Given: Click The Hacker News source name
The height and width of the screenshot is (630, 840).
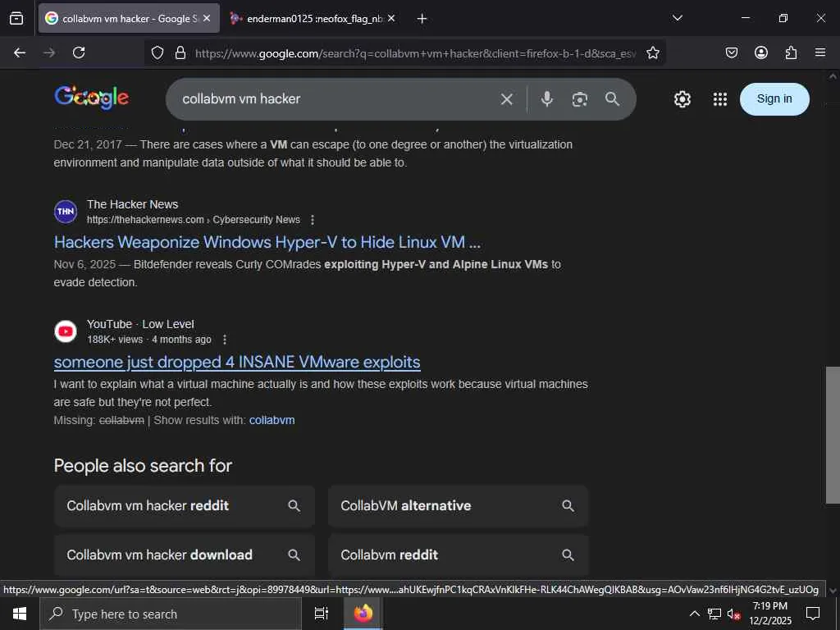Looking at the screenshot, I should (x=132, y=204).
